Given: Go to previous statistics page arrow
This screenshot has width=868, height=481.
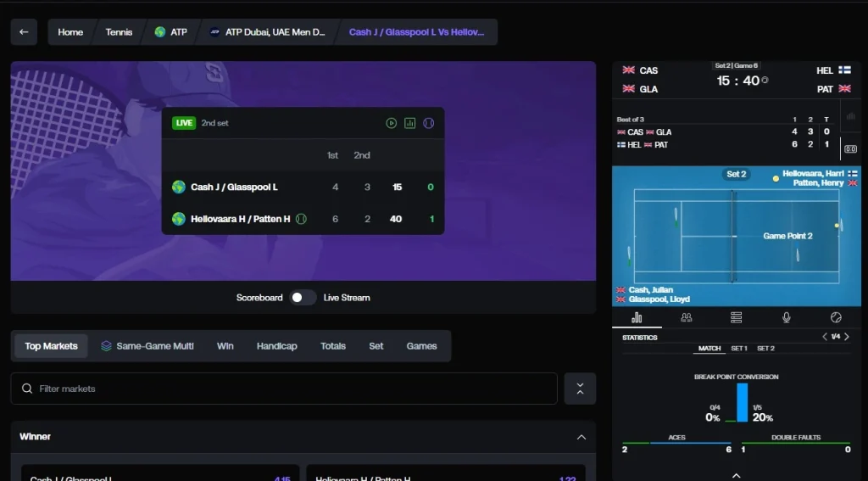Looking at the screenshot, I should [x=825, y=337].
